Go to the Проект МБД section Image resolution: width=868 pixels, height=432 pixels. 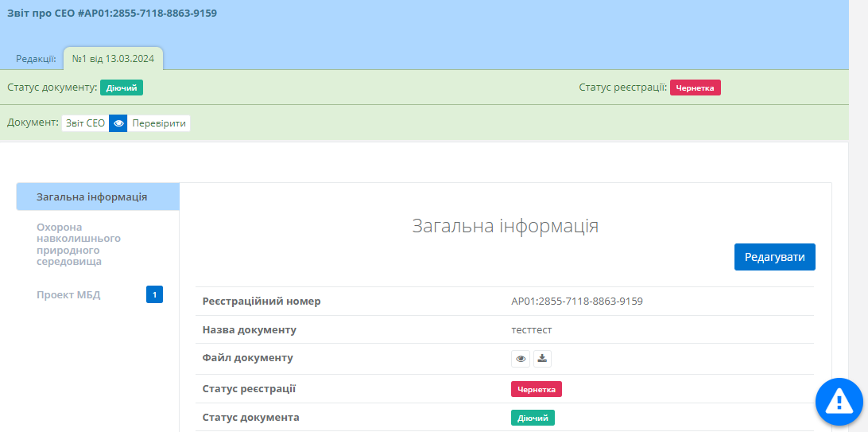[x=68, y=295]
